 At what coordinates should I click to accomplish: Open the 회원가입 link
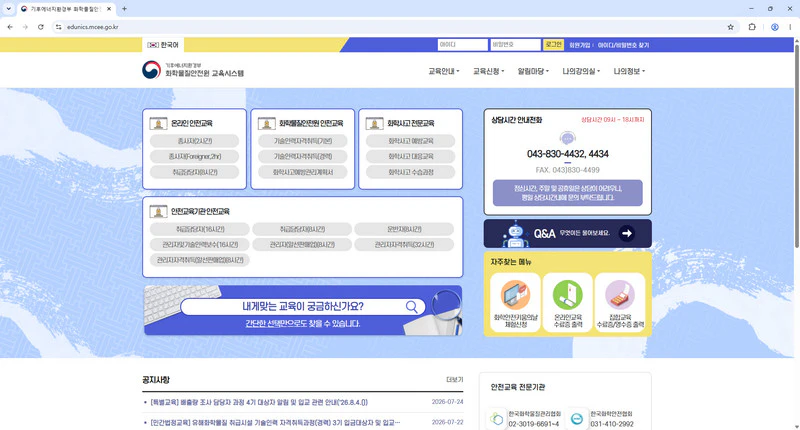pos(579,45)
